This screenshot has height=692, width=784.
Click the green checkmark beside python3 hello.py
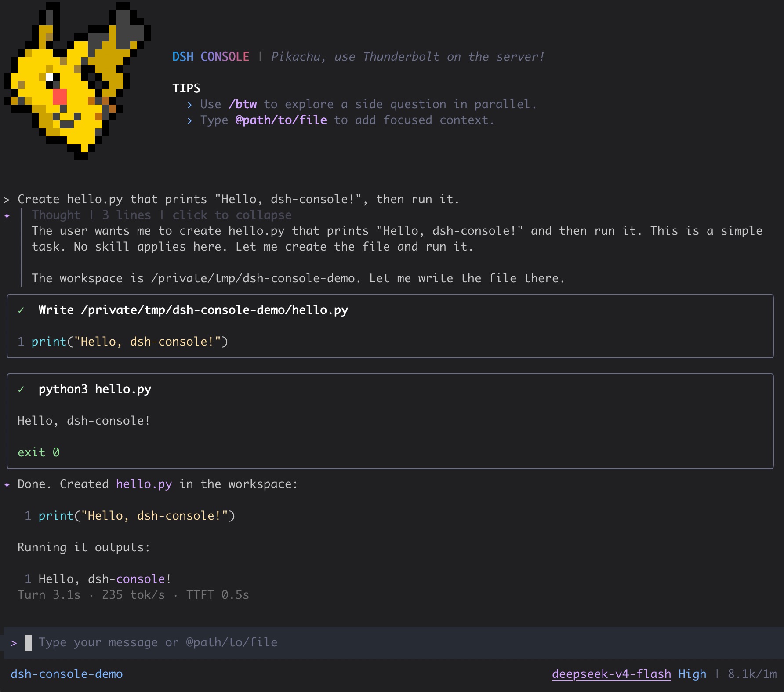coord(21,390)
